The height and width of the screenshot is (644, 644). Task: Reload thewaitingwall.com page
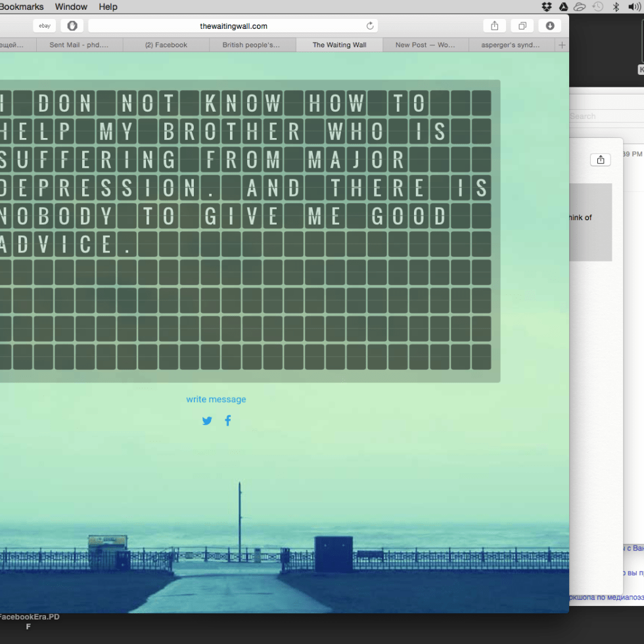(370, 26)
